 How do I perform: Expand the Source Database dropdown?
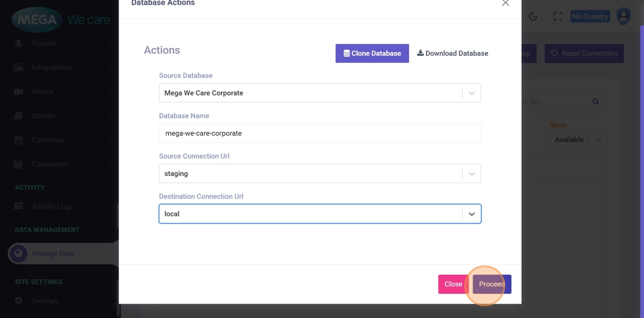pos(471,93)
